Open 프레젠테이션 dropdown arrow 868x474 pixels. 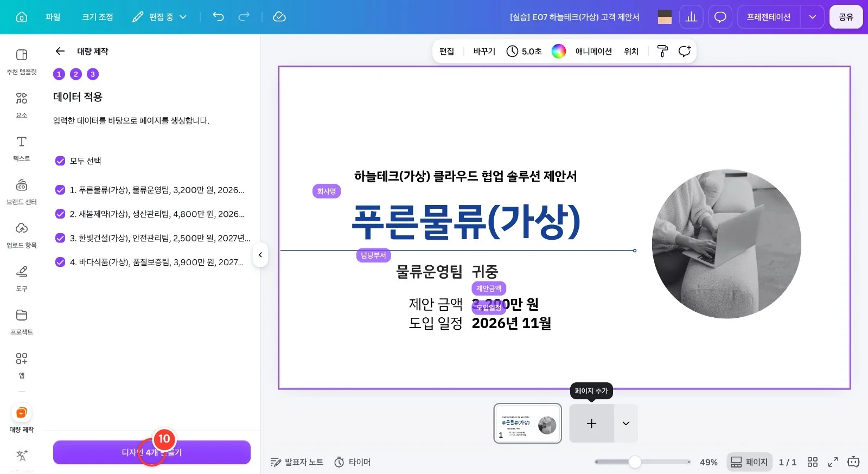coord(812,17)
